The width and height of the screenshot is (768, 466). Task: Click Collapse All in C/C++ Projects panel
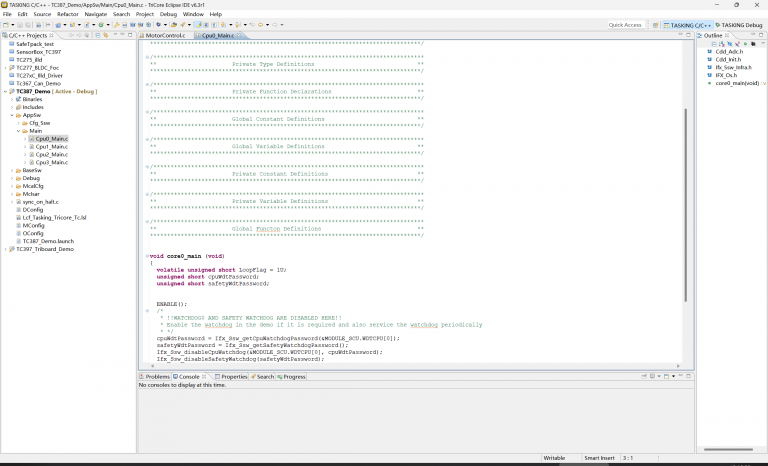pyautogui.click(x=97, y=35)
